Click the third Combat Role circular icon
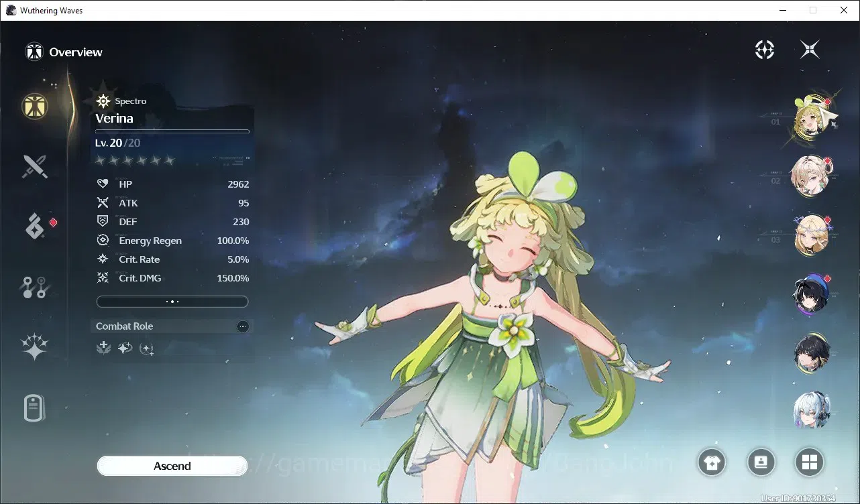Viewport: 860px width, 504px height. coord(146,349)
